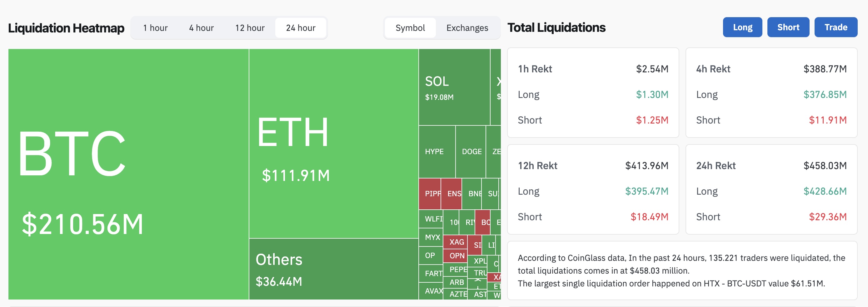Switch heatmap to 4 hour view

[201, 27]
